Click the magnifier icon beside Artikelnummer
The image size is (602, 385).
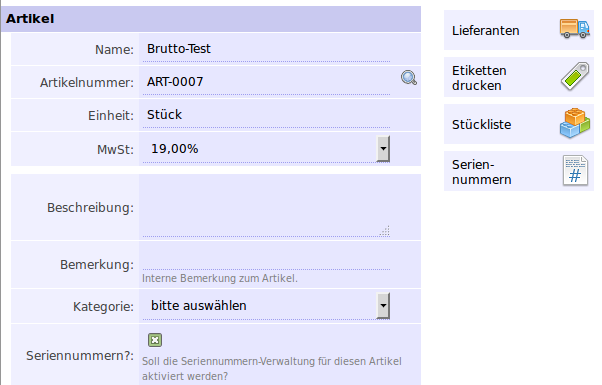(x=409, y=78)
